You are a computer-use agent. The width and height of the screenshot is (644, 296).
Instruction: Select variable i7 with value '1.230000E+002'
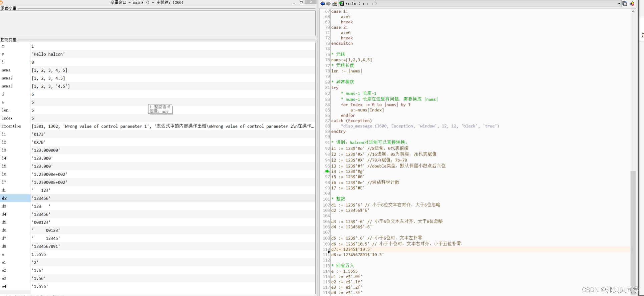[157, 182]
